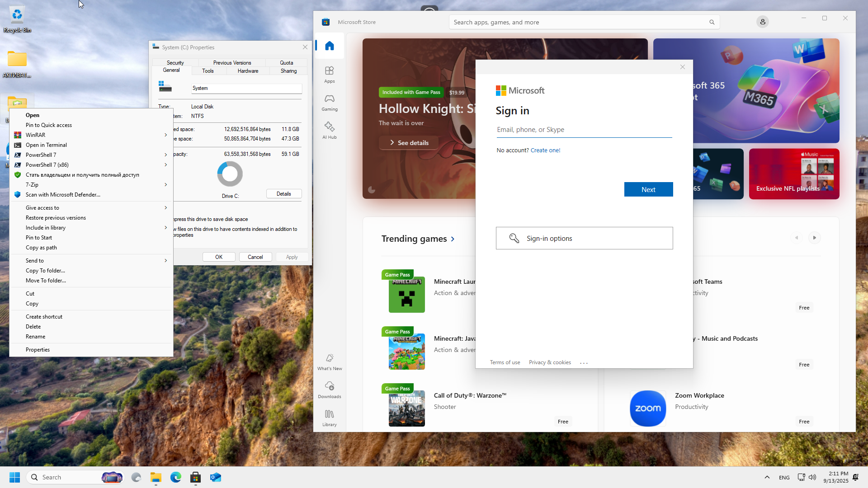Click the Sign-in options button
The image size is (868, 488).
[x=584, y=238]
